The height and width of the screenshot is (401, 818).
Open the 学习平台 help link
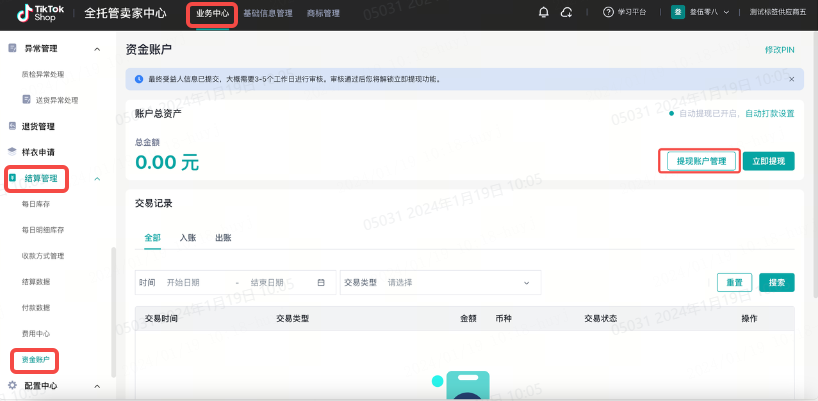click(624, 13)
